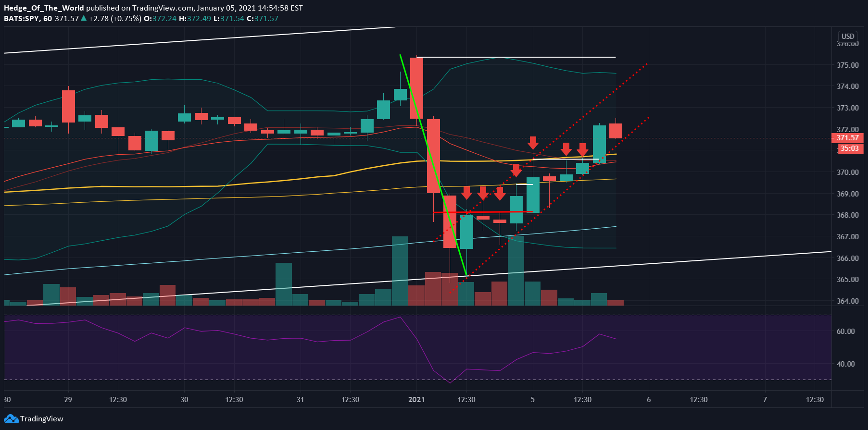Image resolution: width=868 pixels, height=430 pixels.
Task: Click the 31 date label on time axis
Action: [x=300, y=400]
